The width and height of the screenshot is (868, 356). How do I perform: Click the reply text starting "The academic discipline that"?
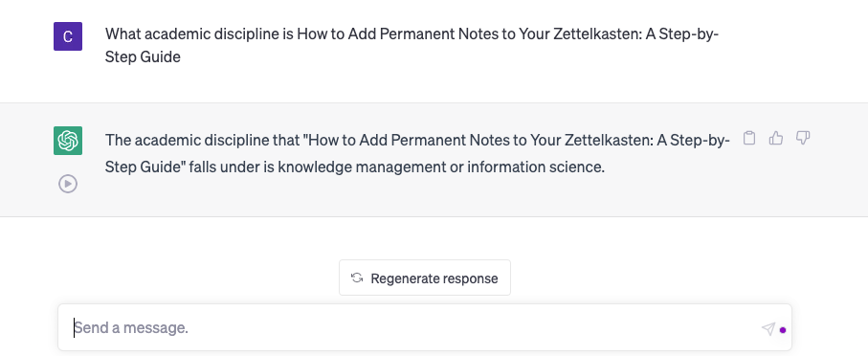pyautogui.click(x=418, y=153)
